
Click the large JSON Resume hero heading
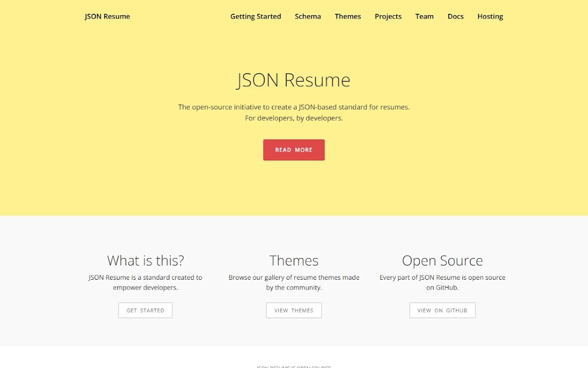(294, 80)
